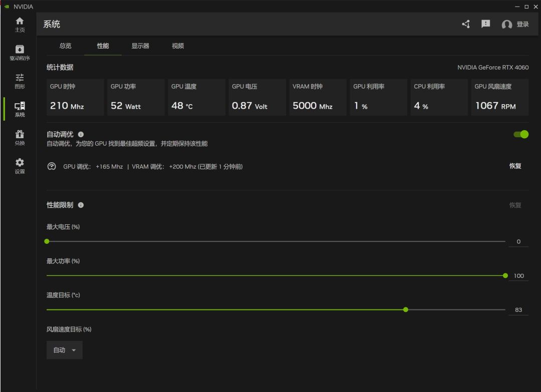Click 恢复 button for auto tuning
The width and height of the screenshot is (541, 392).
(x=515, y=166)
